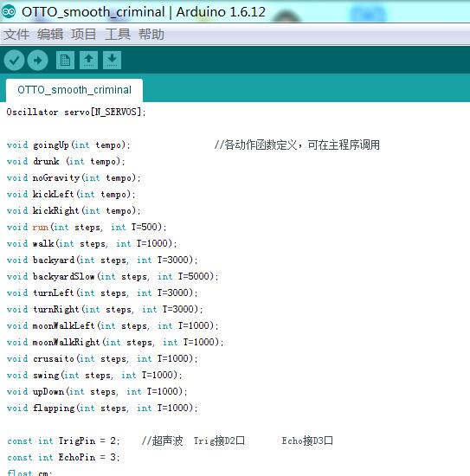
Task: Click the moonWalkLeft function declaration
Action: tap(113, 325)
